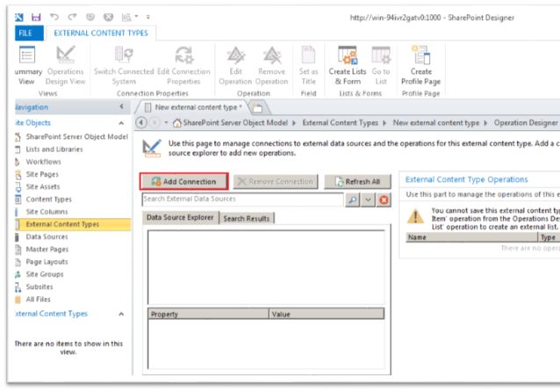This screenshot has height=392, width=560.
Task: Collapse the Navigation pane chevron
Action: 122,106
